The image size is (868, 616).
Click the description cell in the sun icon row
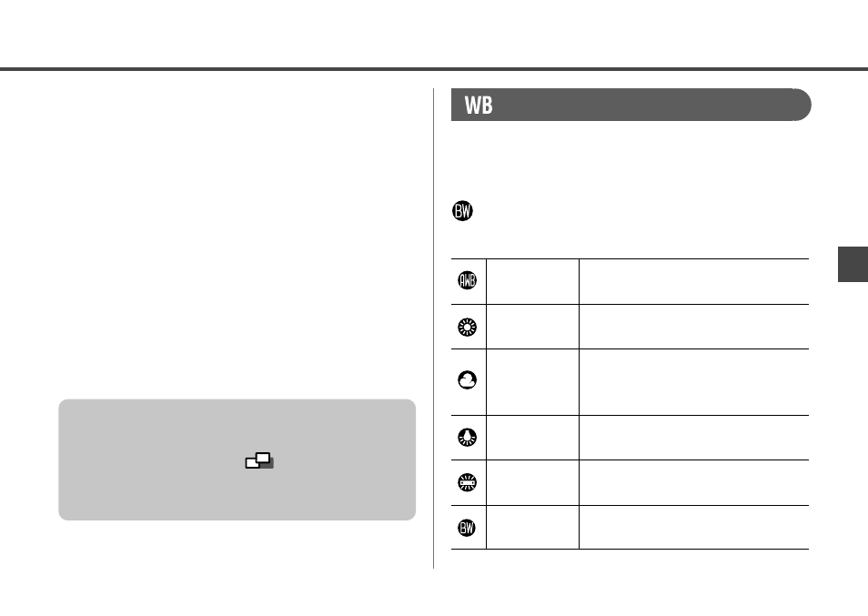point(694,327)
